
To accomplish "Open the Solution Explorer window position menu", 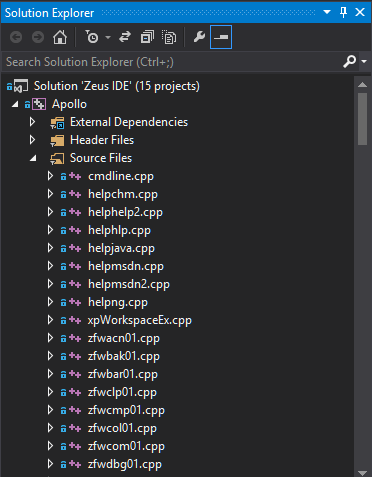I will (x=327, y=12).
